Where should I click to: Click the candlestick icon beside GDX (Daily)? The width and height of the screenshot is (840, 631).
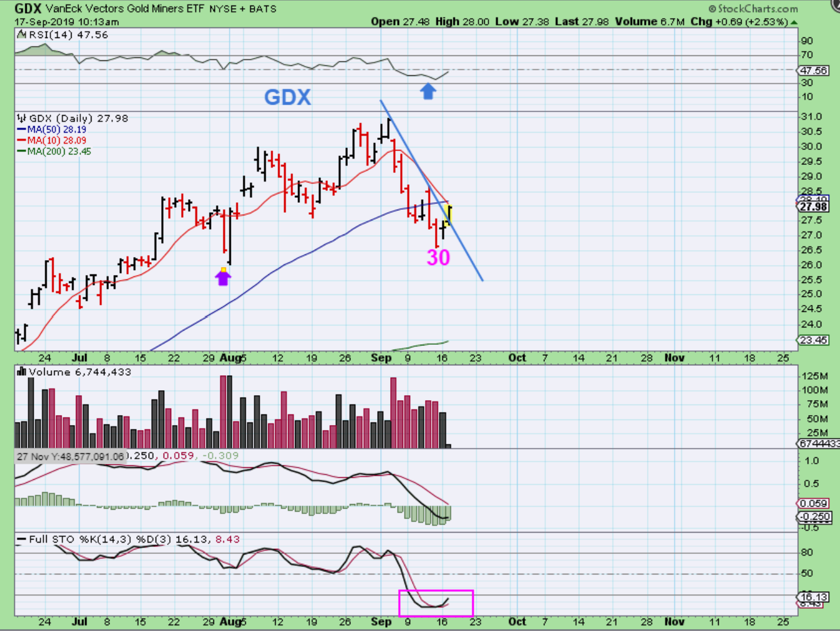(22, 118)
